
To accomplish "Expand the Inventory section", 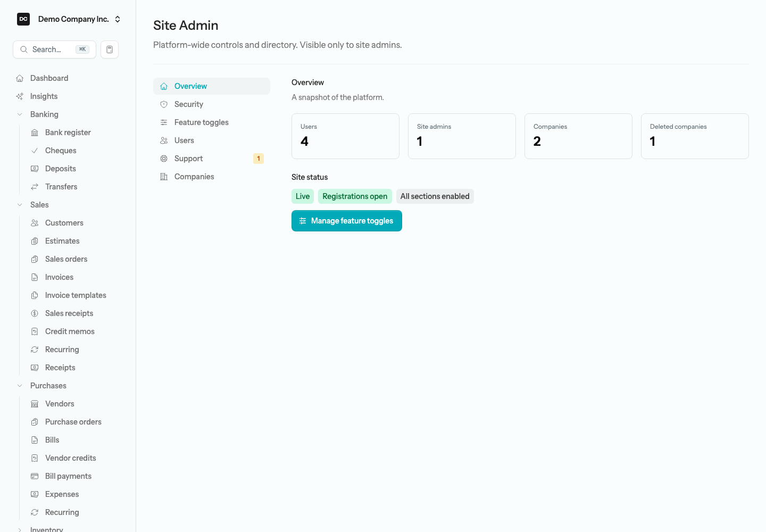I will pyautogui.click(x=20, y=529).
